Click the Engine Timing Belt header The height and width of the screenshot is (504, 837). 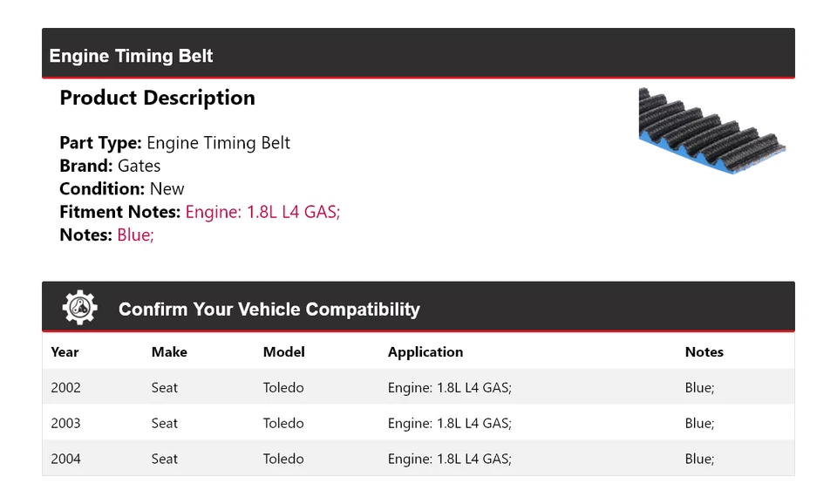(132, 56)
